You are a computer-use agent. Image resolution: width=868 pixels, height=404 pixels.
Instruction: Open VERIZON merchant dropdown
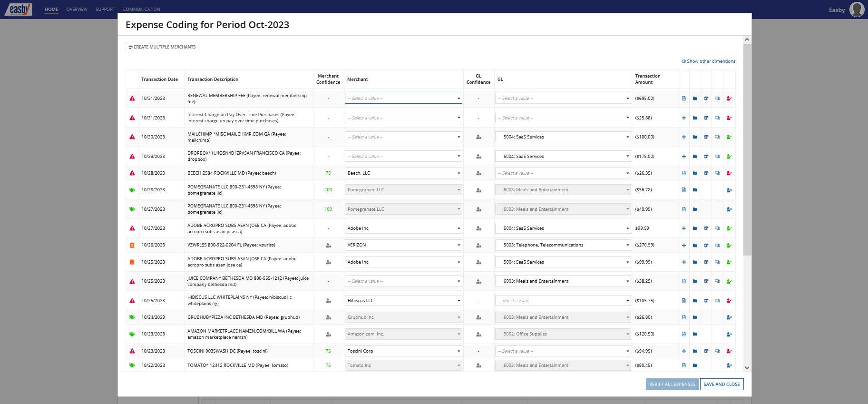click(403, 245)
